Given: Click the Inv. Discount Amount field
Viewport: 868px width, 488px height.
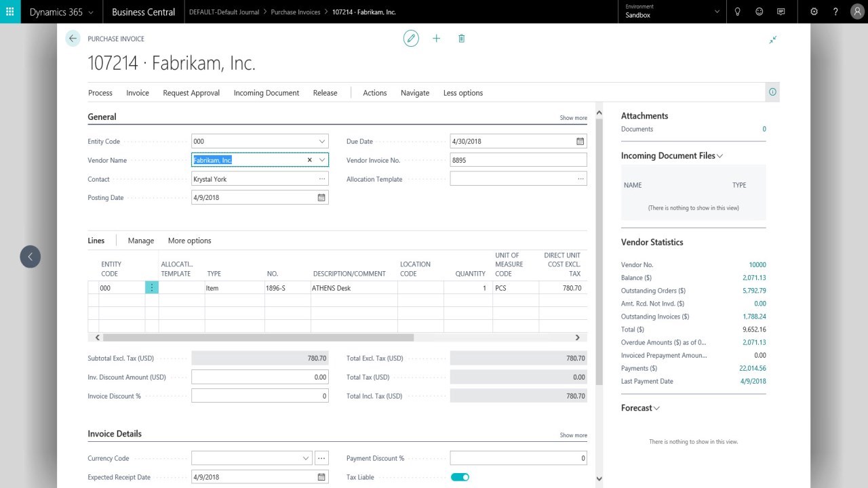Looking at the screenshot, I should click(260, 377).
